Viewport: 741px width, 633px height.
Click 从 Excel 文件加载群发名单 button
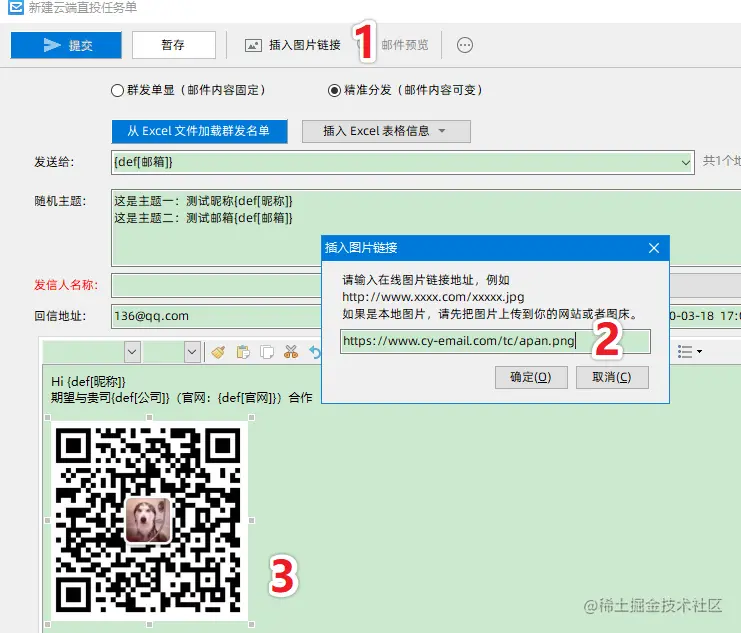click(199, 131)
